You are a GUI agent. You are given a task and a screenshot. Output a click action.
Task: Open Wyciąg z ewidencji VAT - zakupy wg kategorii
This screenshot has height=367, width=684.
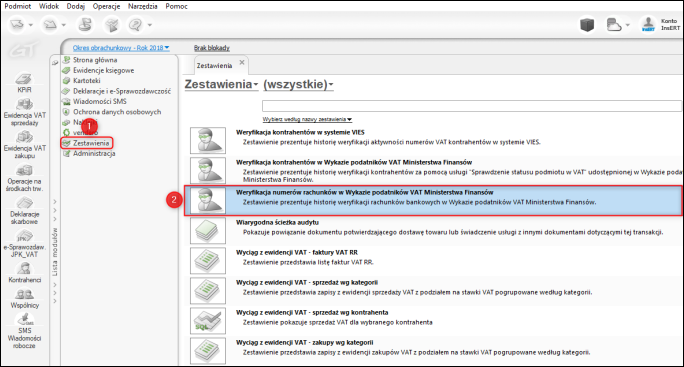pos(304,343)
